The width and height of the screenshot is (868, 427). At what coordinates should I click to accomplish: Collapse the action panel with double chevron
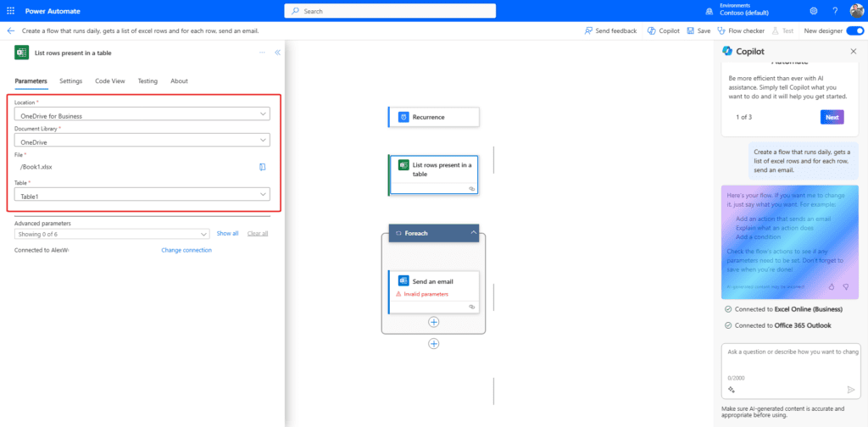tap(277, 53)
